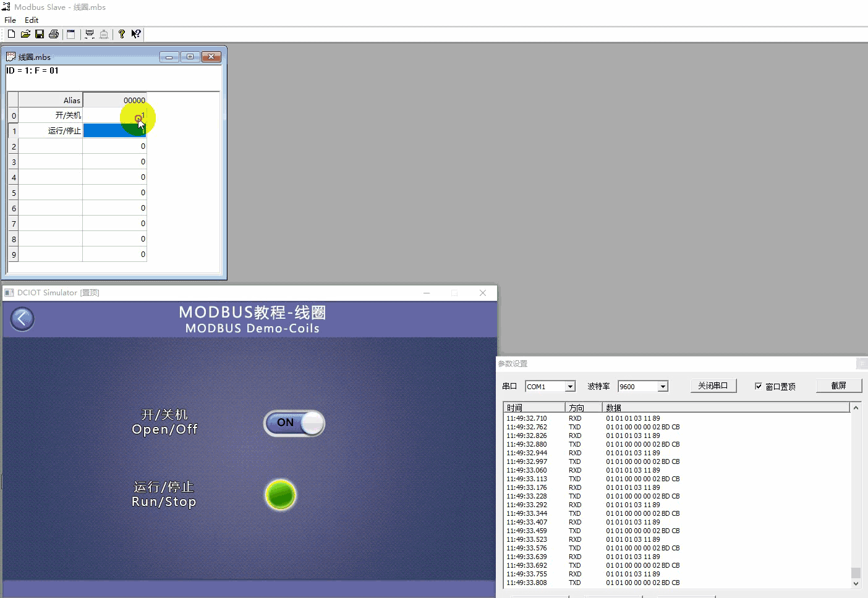The width and height of the screenshot is (868, 598).
Task: Click the log scrollbar up arrow
Action: pos(856,408)
